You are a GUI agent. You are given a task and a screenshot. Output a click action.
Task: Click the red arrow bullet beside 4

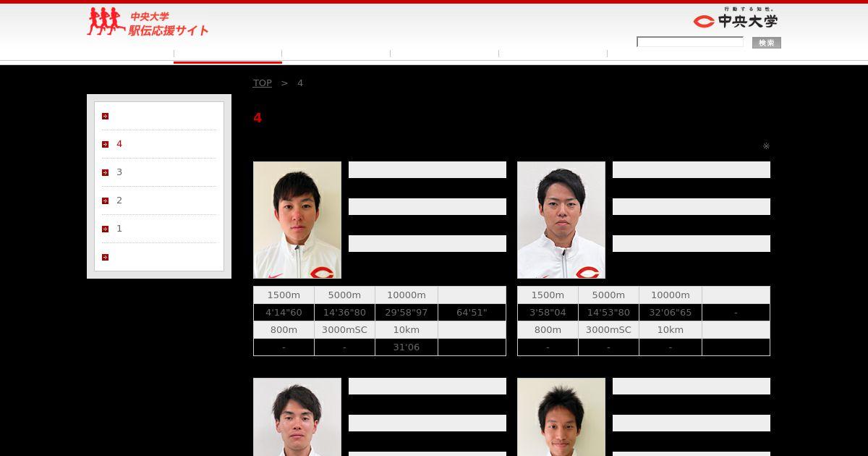tap(105, 144)
